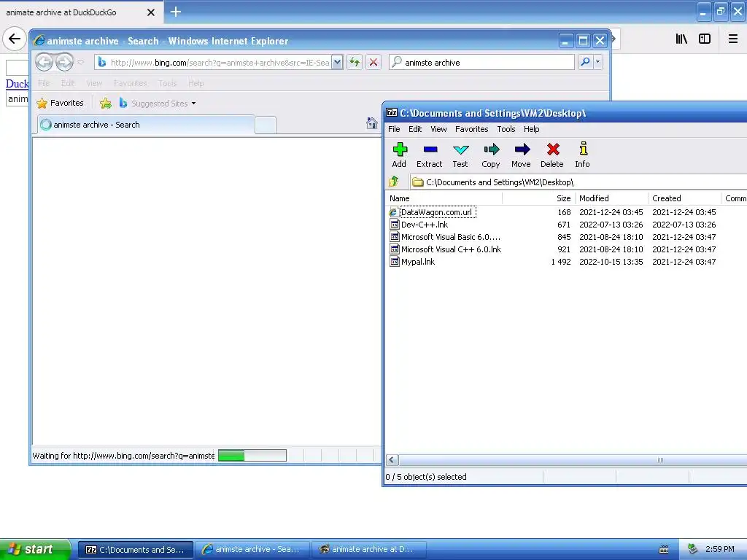Screen dimensions: 747x560
Task: Click the 7-Zip path field
Action: point(578,182)
